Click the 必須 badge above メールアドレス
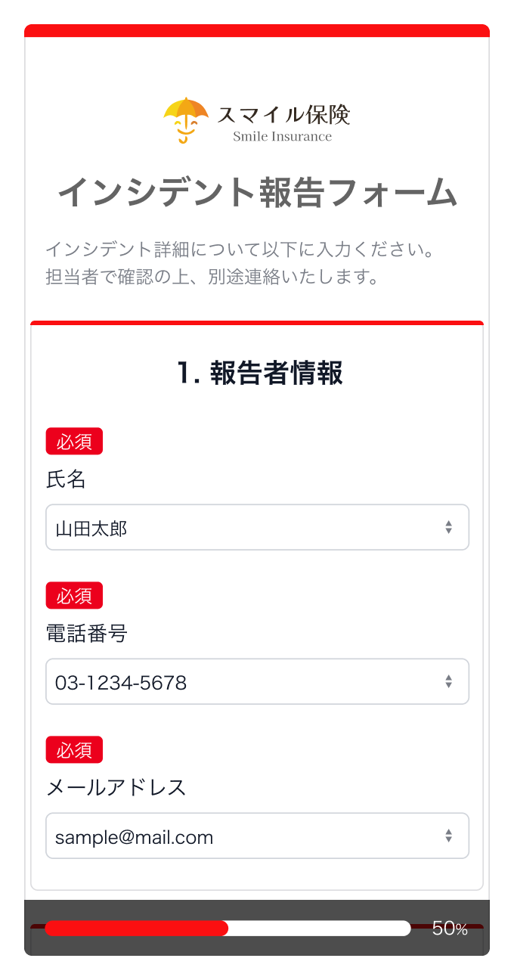 (x=74, y=749)
